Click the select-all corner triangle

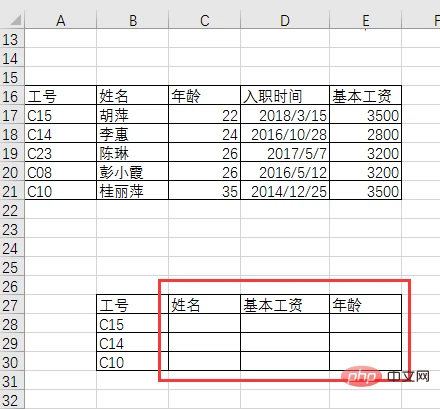pyautogui.click(x=15, y=20)
